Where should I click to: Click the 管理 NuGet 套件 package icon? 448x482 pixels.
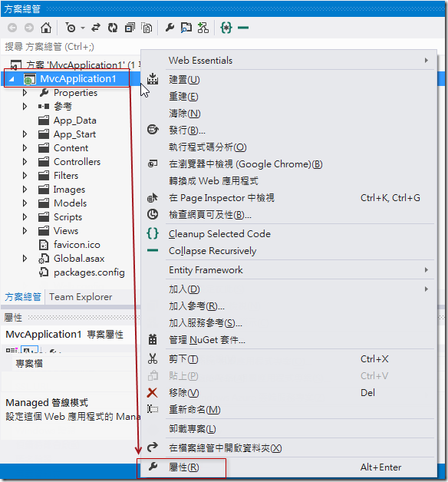coord(153,340)
